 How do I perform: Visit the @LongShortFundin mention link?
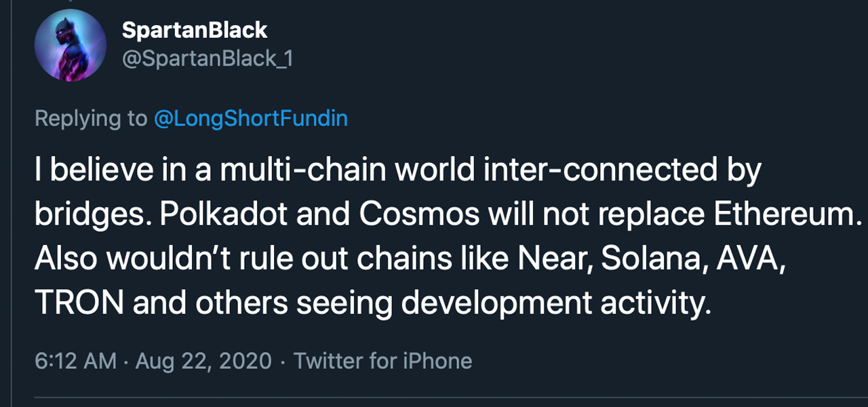tap(251, 119)
